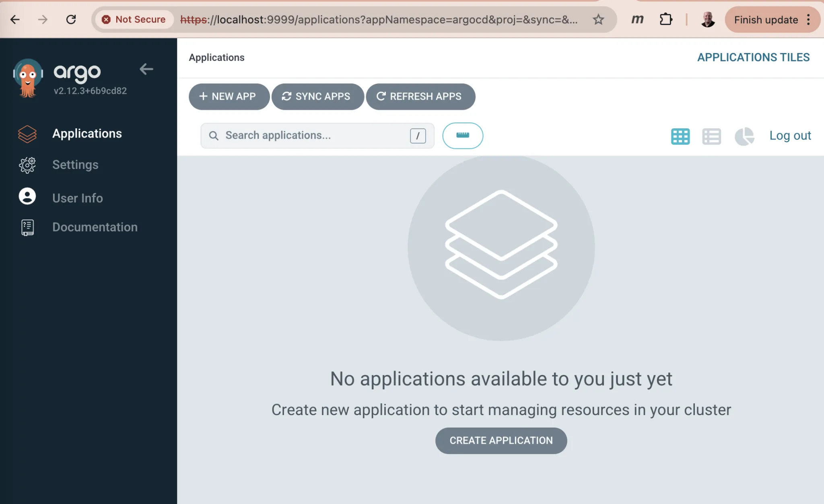Viewport: 824px width, 504px height.
Task: Click the Argo octopus logo
Action: pos(28,78)
